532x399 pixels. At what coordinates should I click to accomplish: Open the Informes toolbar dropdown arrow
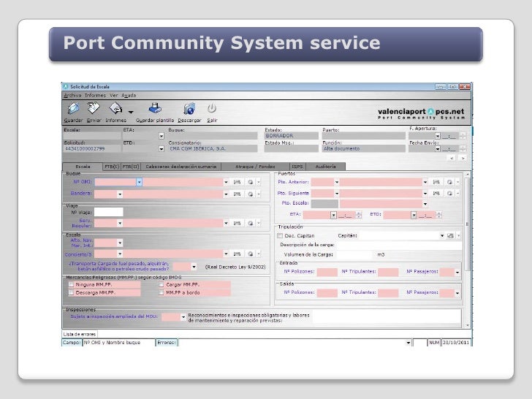[x=131, y=112]
